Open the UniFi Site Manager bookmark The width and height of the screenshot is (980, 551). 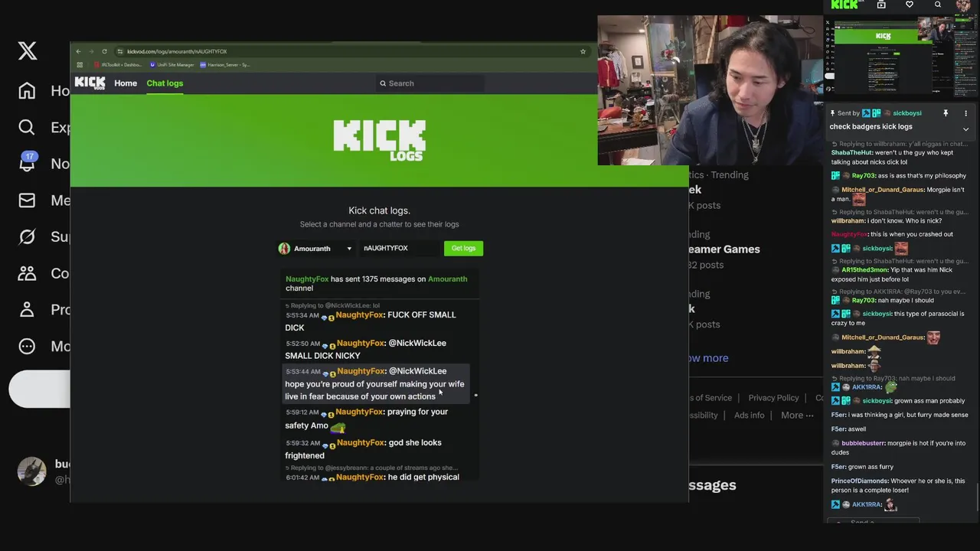pos(171,65)
